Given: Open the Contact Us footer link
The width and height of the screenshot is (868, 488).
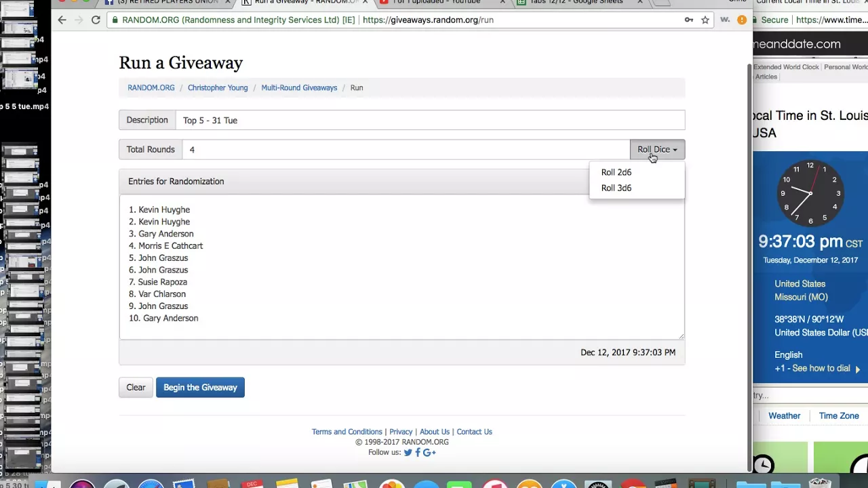Looking at the screenshot, I should (475, 432).
